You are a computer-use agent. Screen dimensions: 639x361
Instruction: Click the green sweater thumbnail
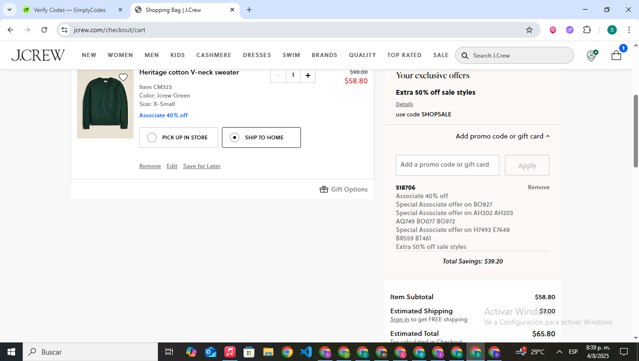click(105, 103)
